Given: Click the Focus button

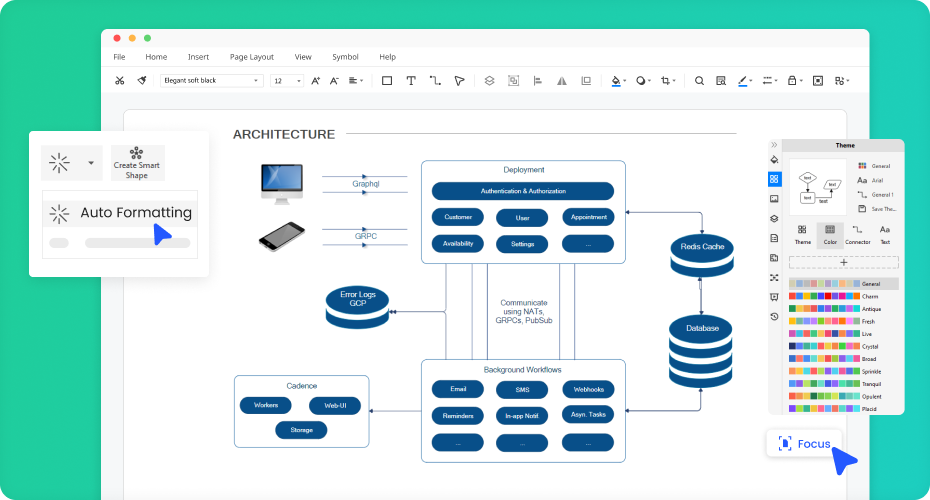Looking at the screenshot, I should (x=804, y=443).
